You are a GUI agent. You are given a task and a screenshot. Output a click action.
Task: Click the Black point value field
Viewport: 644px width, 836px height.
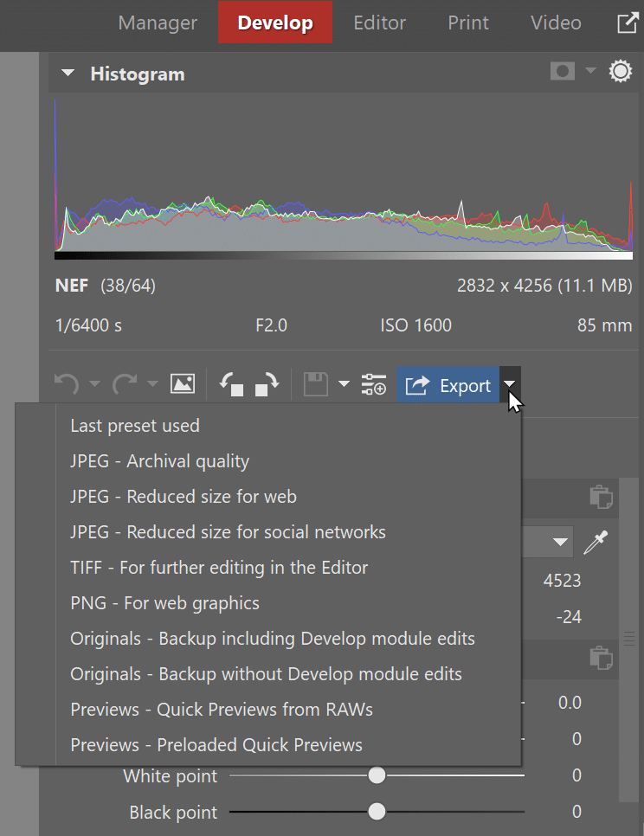tap(576, 812)
